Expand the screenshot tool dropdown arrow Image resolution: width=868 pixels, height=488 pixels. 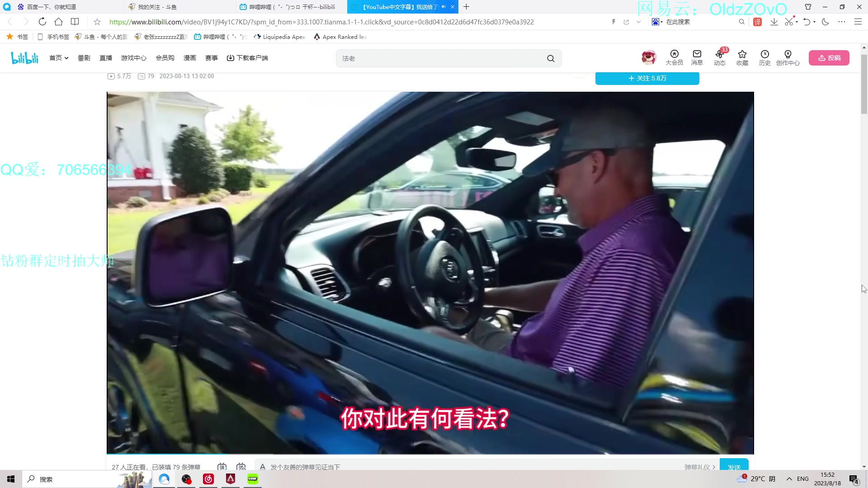797,22
